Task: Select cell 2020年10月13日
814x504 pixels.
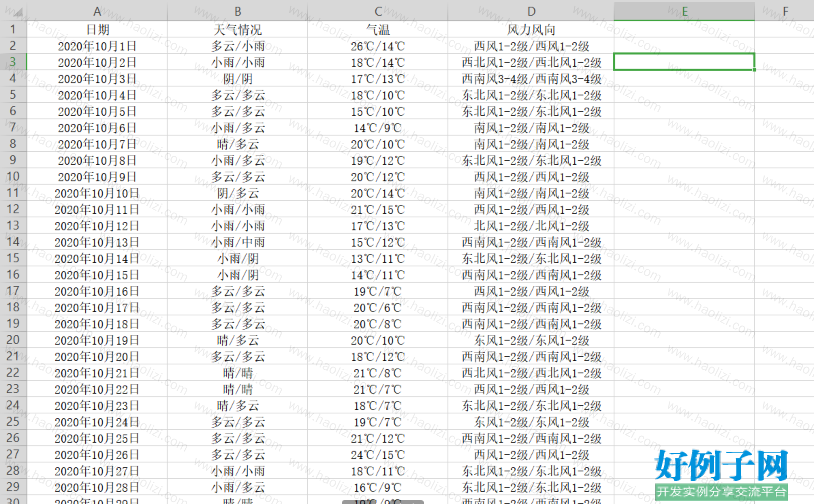Action: coord(97,242)
